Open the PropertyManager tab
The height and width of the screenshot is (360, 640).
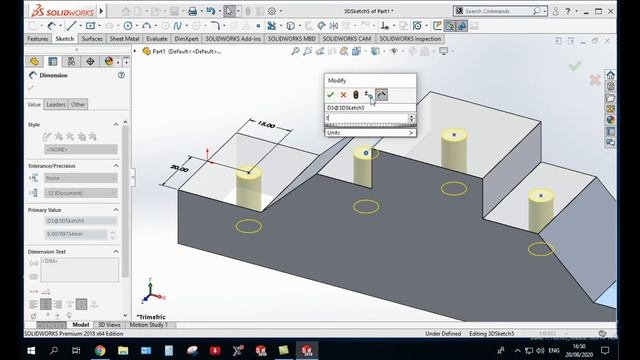point(53,61)
